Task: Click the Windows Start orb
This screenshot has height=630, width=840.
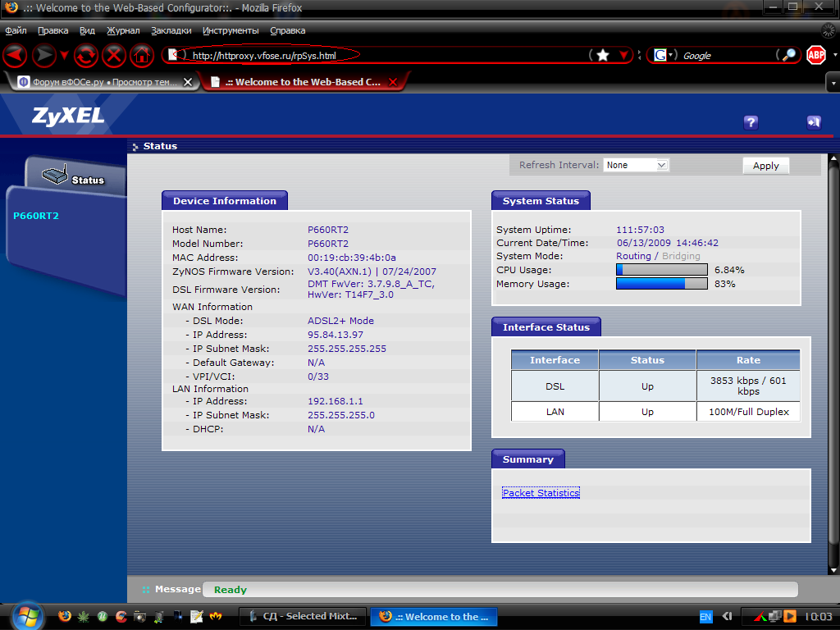Action: point(28,615)
